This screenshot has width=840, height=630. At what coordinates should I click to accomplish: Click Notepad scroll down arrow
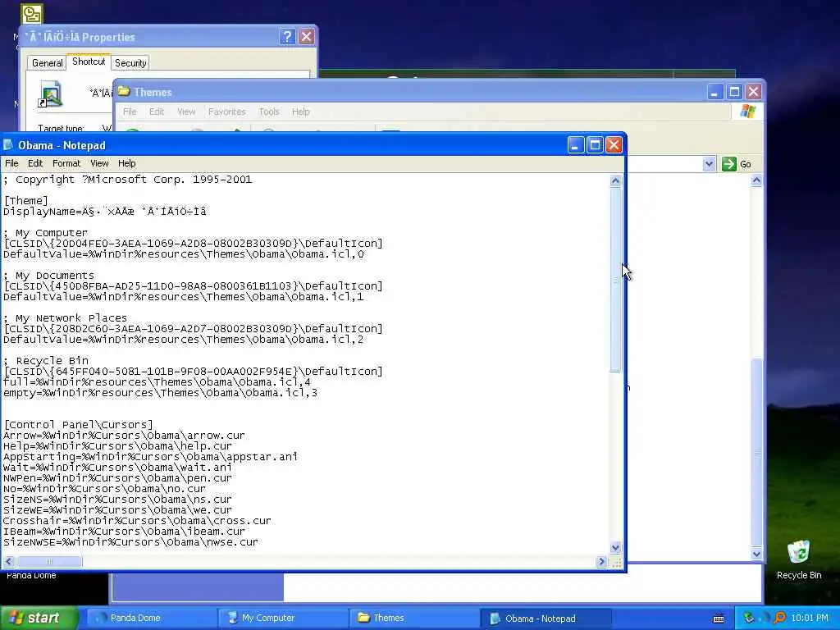615,547
